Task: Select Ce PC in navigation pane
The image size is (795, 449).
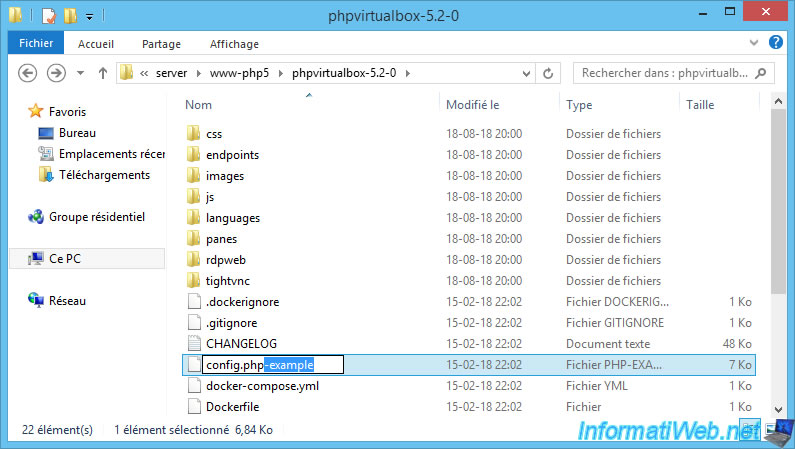Action: (x=64, y=258)
